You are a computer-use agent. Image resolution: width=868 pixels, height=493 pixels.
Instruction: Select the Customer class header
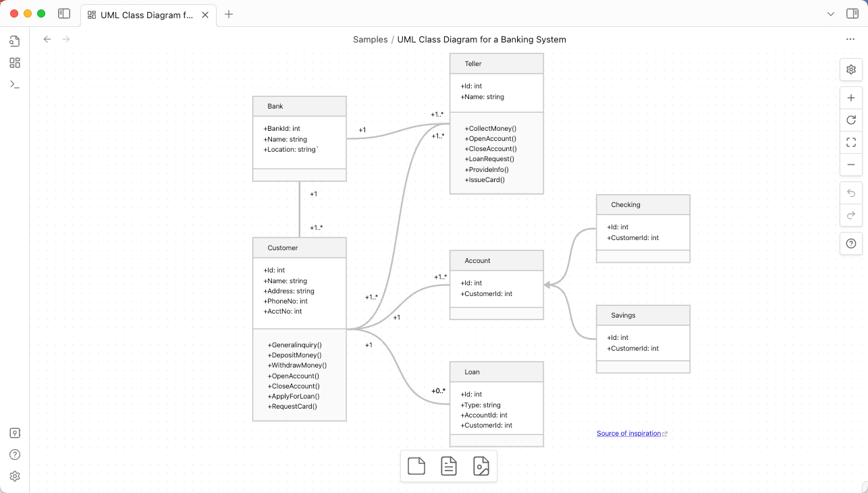point(300,248)
